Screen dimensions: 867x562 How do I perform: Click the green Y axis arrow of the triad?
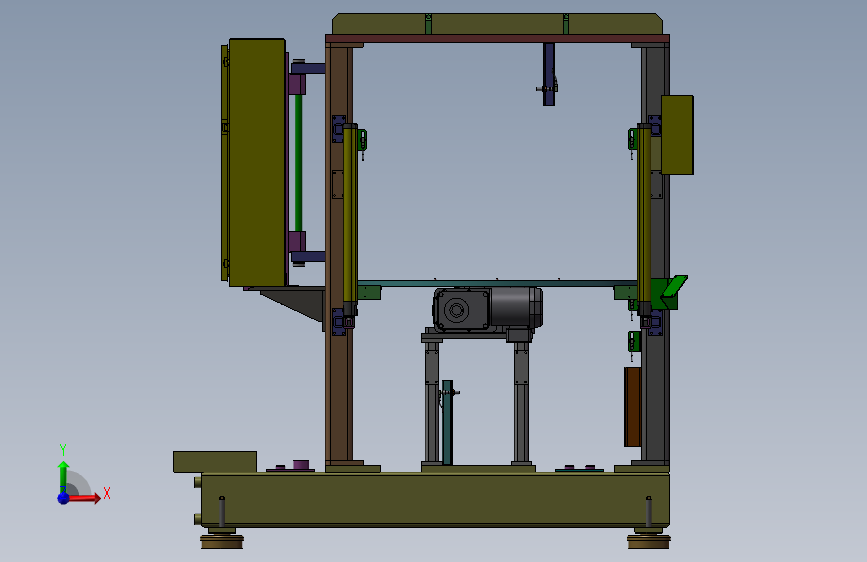tap(63, 476)
